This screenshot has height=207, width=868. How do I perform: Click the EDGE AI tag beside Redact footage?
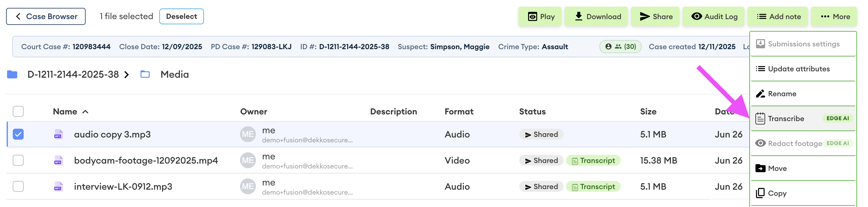pyautogui.click(x=838, y=143)
